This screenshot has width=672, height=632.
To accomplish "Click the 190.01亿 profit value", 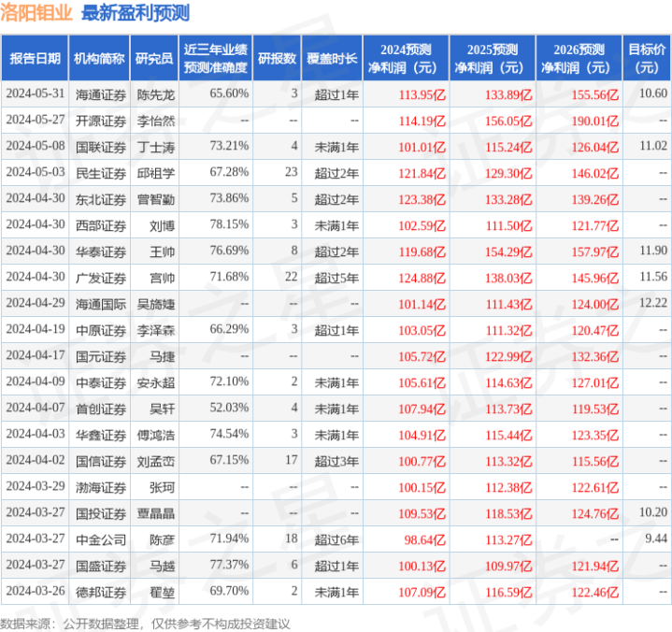I will click(x=595, y=121).
